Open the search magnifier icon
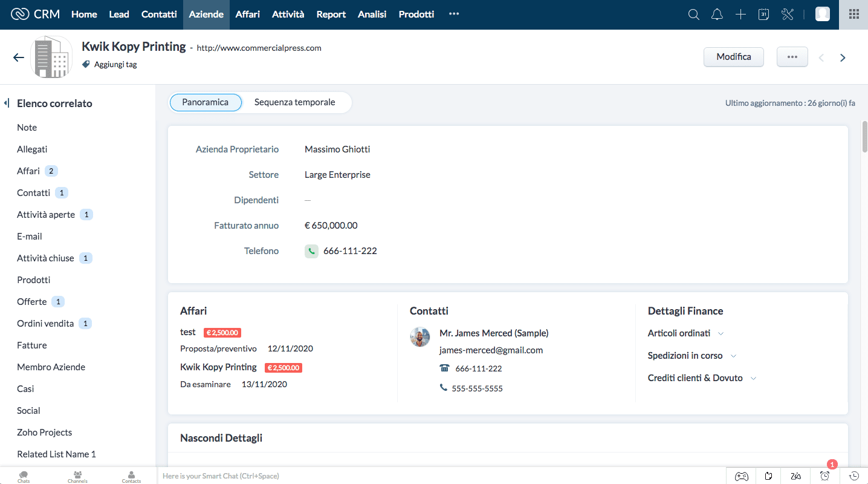 pyautogui.click(x=693, y=15)
